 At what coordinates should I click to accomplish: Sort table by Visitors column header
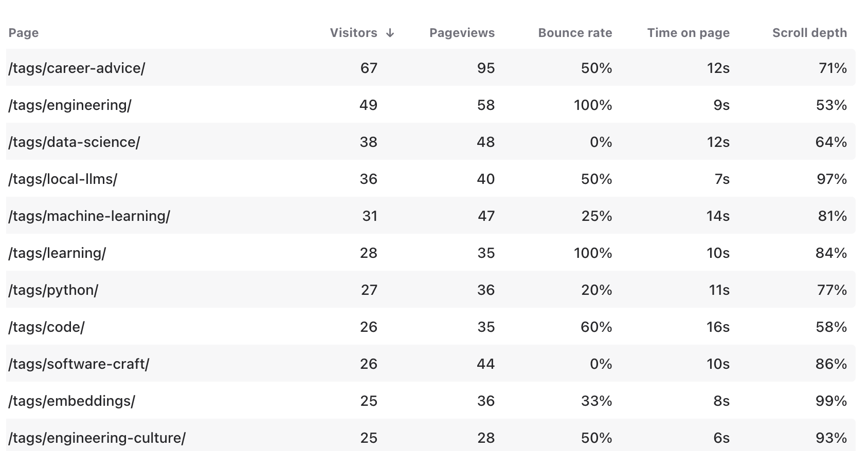(354, 33)
